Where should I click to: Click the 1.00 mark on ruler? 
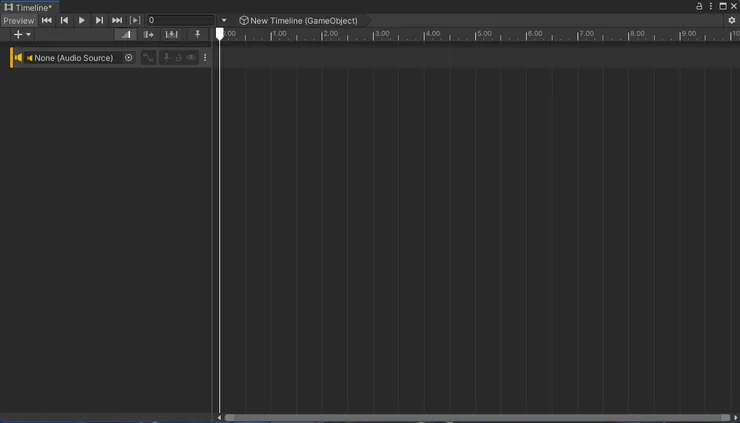tap(280, 34)
